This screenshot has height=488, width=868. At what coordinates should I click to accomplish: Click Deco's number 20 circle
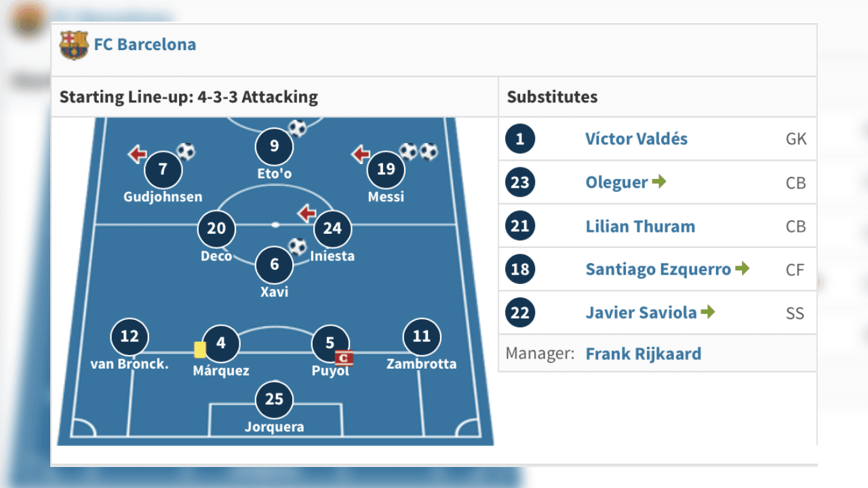coord(216,228)
